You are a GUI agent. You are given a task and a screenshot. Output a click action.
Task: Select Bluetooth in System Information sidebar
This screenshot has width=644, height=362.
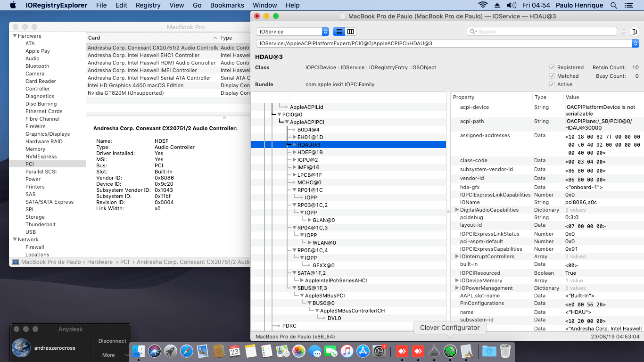pyautogui.click(x=37, y=66)
